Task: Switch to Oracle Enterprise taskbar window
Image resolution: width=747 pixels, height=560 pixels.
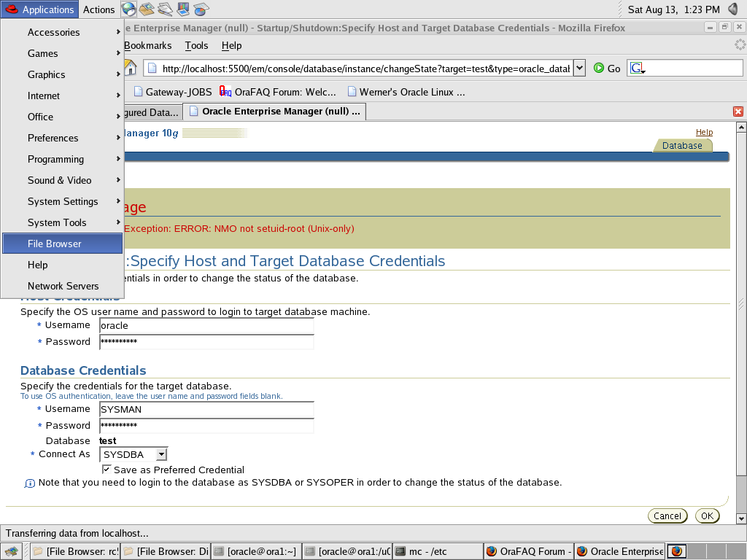Action: click(620, 551)
